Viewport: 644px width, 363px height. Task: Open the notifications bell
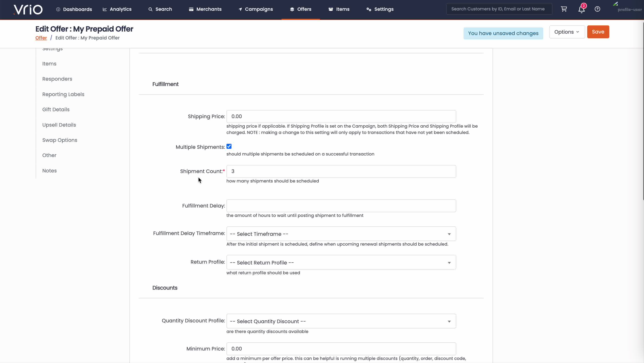581,9
